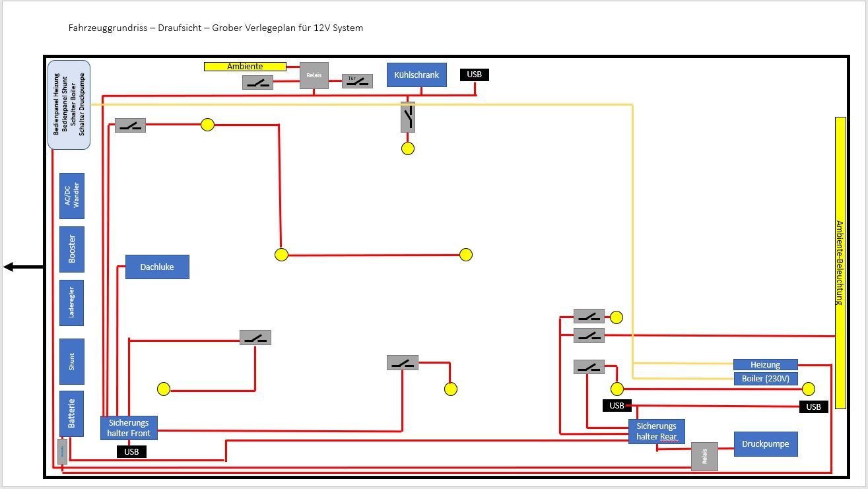This screenshot has width=868, height=489.
Task: Click the USB box above Sicherungshalter Rear
Action: point(617,406)
